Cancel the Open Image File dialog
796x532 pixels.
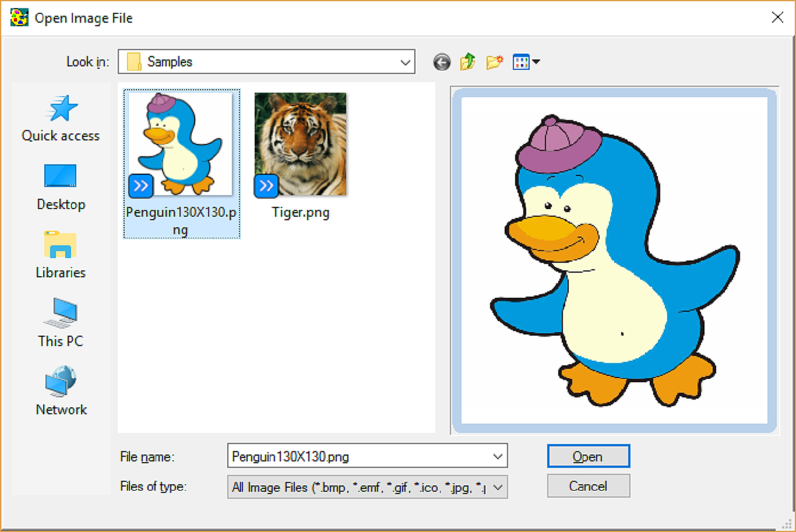coord(588,485)
